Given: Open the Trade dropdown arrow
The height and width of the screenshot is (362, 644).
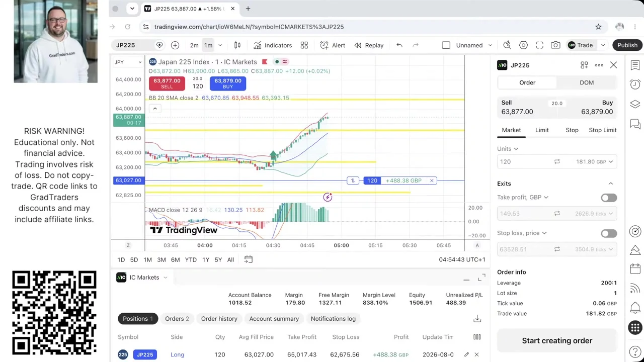Looking at the screenshot, I should tap(603, 45).
